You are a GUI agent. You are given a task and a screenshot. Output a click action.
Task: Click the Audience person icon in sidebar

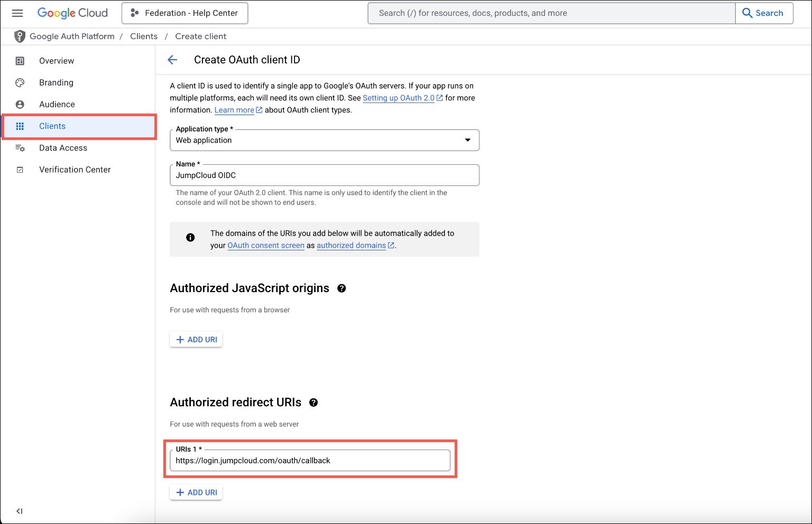(20, 104)
